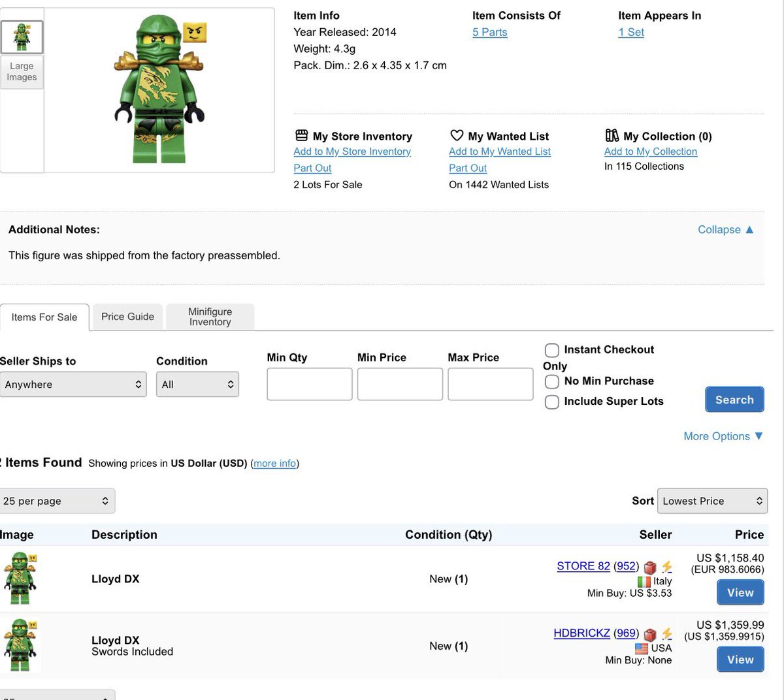This screenshot has height=700, width=784.
Task: Click Part Out under My Wanted List
Action: point(468,168)
